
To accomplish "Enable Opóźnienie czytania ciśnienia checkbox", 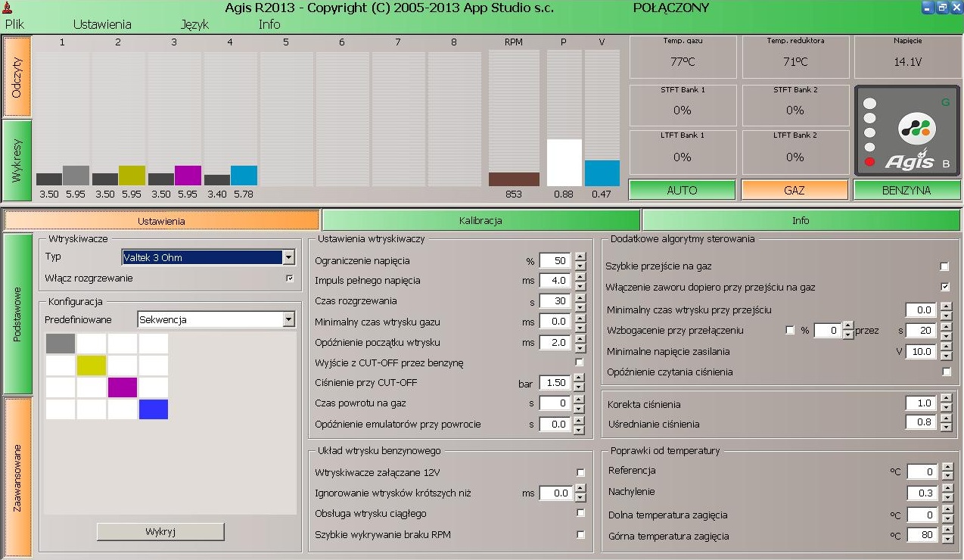I will [946, 372].
